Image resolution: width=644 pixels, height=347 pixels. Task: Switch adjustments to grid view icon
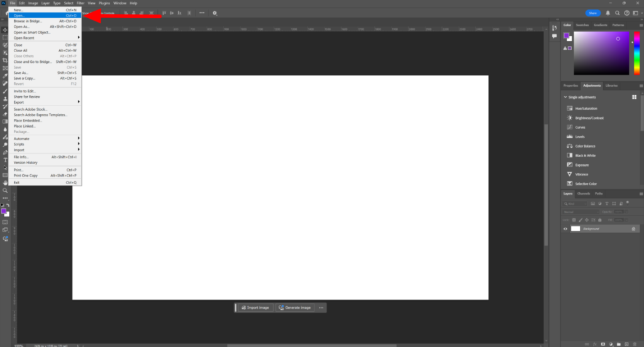pyautogui.click(x=634, y=97)
